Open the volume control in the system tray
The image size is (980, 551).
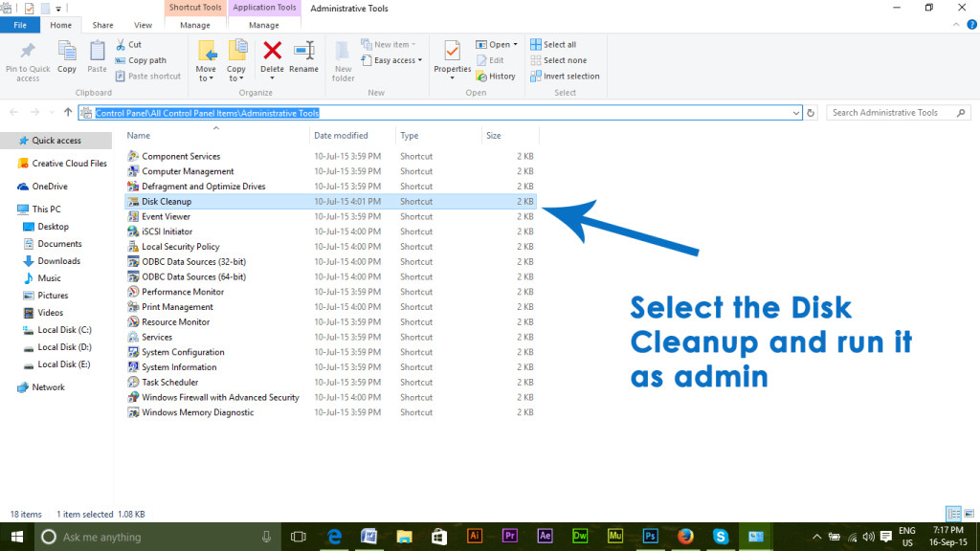867,537
